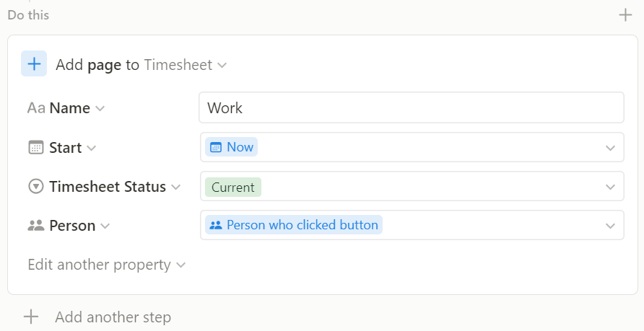
Task: Click the plus icon beside Do this
Action: click(x=625, y=15)
